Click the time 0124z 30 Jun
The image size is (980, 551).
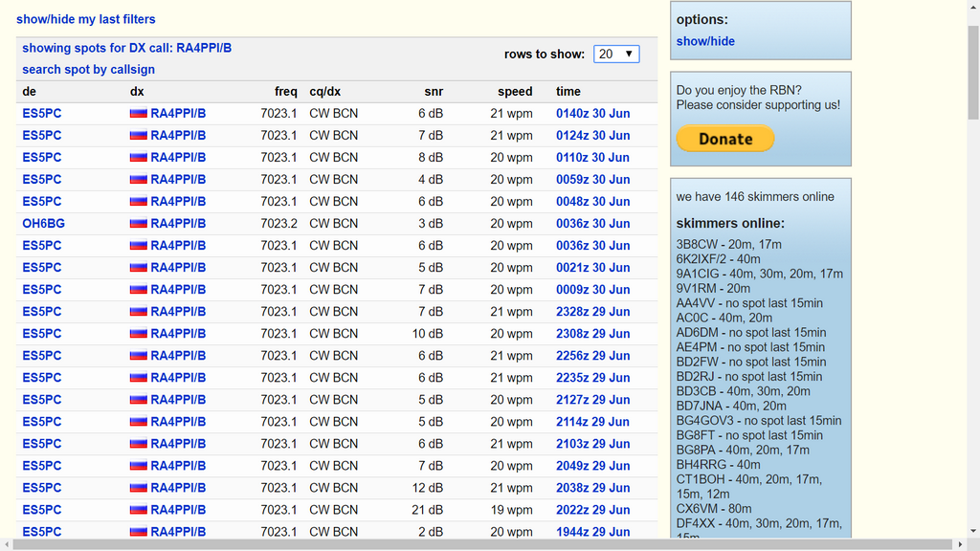(x=593, y=135)
